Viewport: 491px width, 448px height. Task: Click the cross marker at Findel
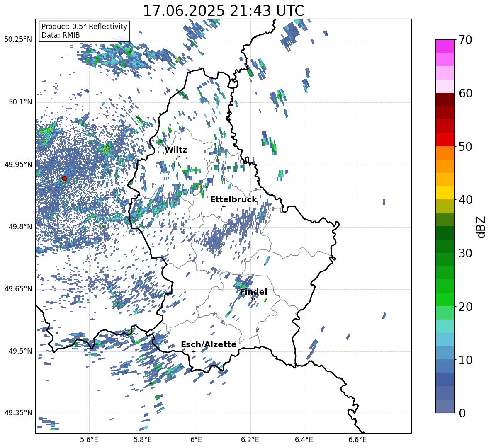tap(253, 299)
